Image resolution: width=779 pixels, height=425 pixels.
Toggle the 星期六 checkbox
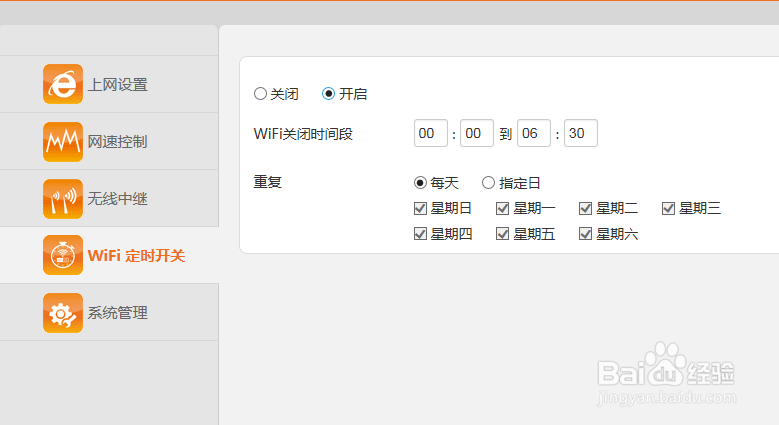tap(586, 234)
